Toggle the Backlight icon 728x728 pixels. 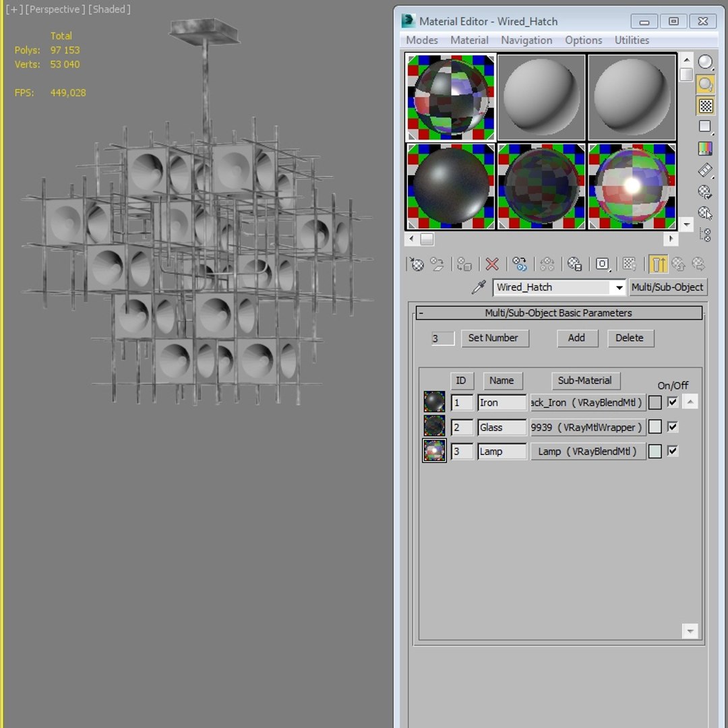[x=705, y=84]
